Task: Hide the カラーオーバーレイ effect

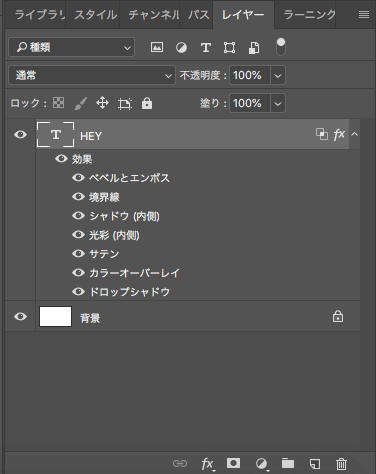Action: 78,273
